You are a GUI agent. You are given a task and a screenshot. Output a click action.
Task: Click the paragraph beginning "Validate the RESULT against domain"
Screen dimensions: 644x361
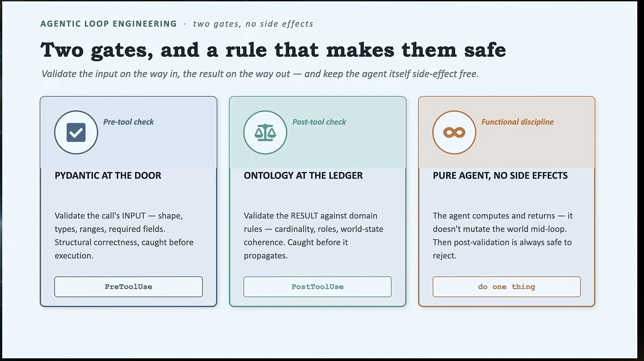point(314,236)
